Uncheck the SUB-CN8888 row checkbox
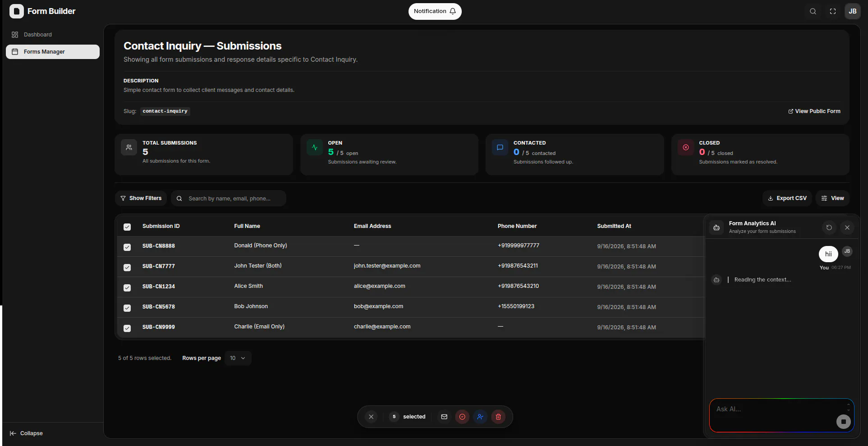This screenshot has width=868, height=446. [x=127, y=247]
